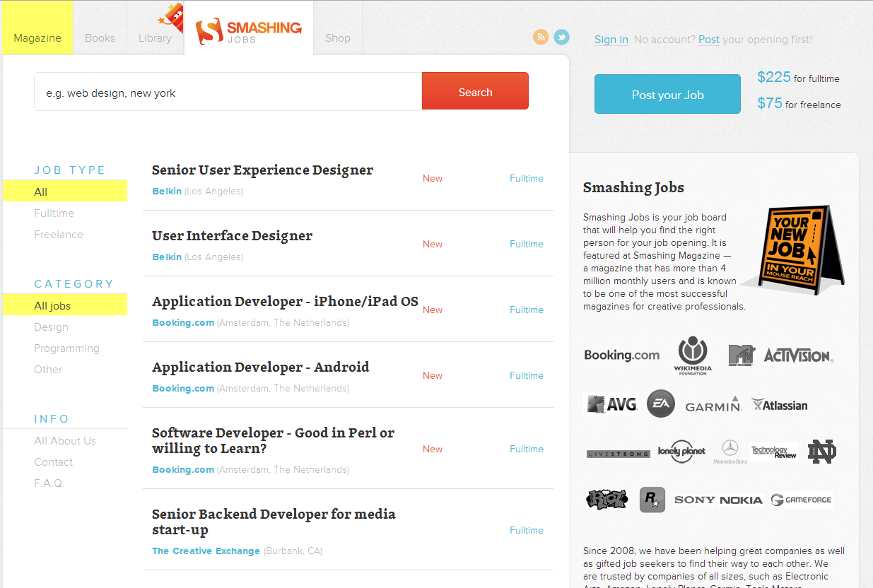Click the Lonely Planet logo
This screenshot has height=588, width=873.
pos(681,452)
